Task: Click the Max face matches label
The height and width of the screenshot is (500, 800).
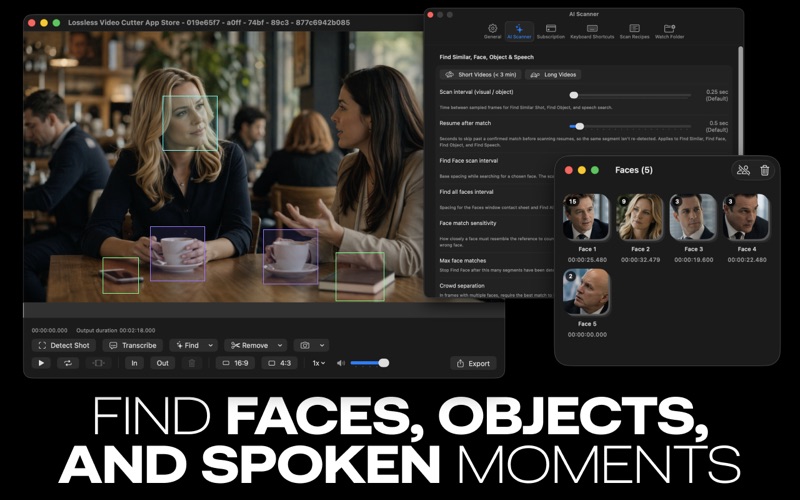Action: tap(463, 261)
